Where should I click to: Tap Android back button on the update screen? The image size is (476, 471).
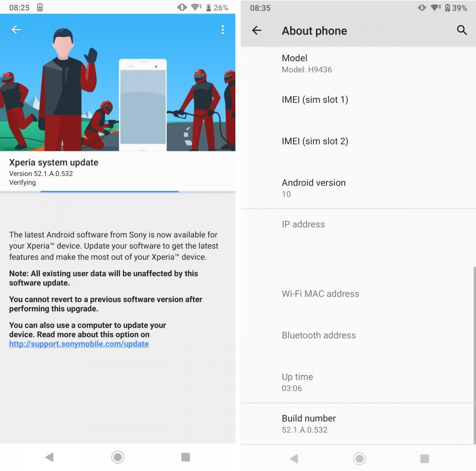coord(49,457)
